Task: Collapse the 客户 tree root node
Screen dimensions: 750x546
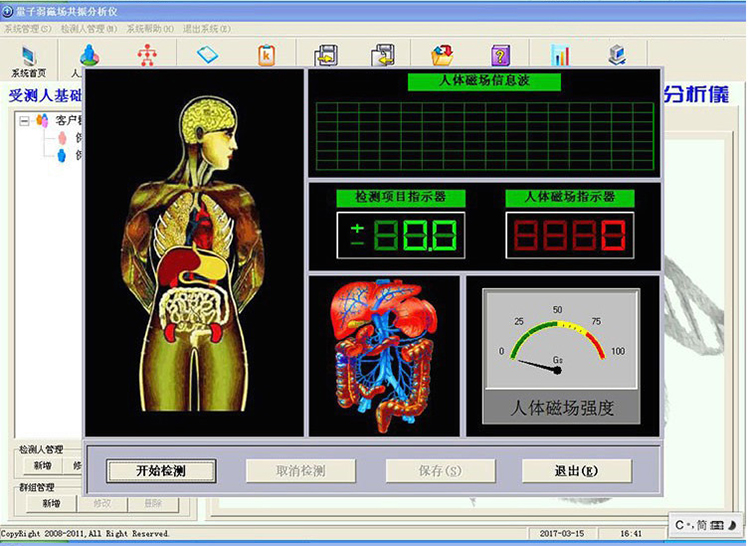Action: tap(24, 120)
